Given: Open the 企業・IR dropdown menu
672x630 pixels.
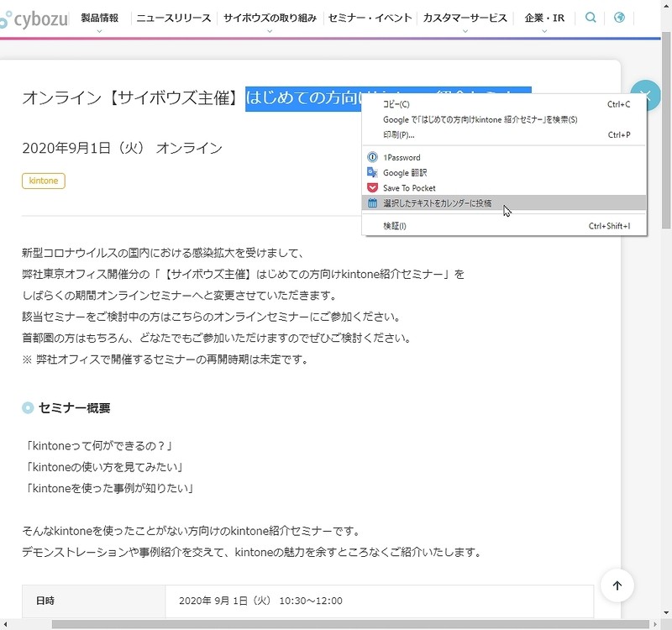Looking at the screenshot, I should coord(544,18).
